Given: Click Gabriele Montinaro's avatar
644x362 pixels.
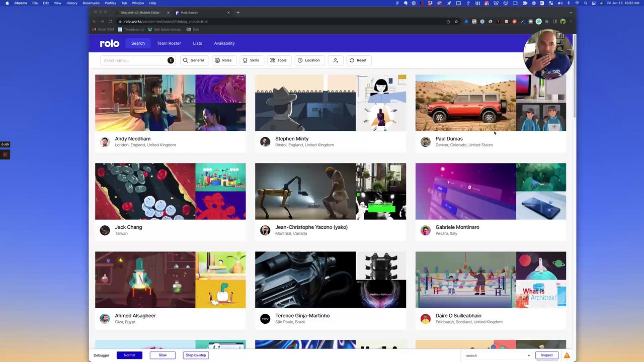Looking at the screenshot, I should 426,230.
